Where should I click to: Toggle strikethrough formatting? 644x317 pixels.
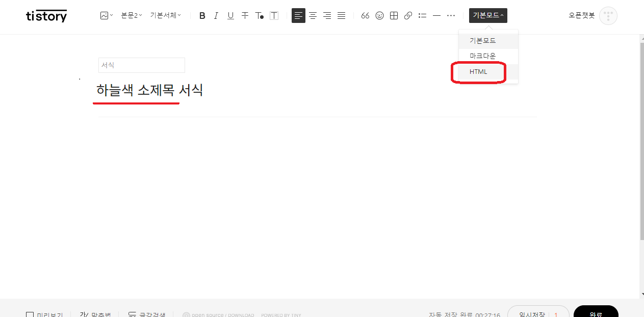(245, 16)
